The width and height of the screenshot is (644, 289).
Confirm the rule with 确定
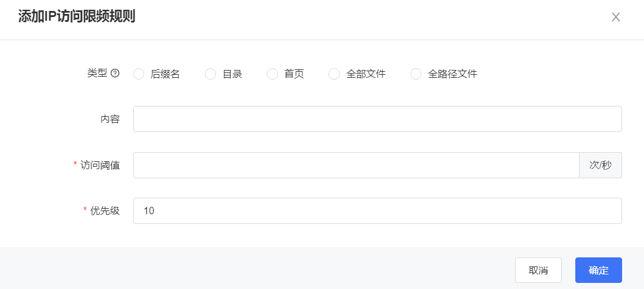598,270
